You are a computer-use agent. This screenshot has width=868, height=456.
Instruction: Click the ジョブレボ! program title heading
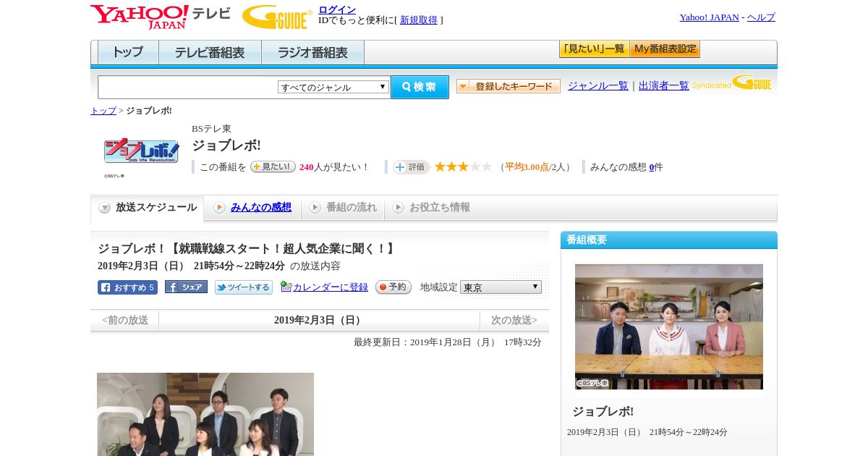point(226,145)
